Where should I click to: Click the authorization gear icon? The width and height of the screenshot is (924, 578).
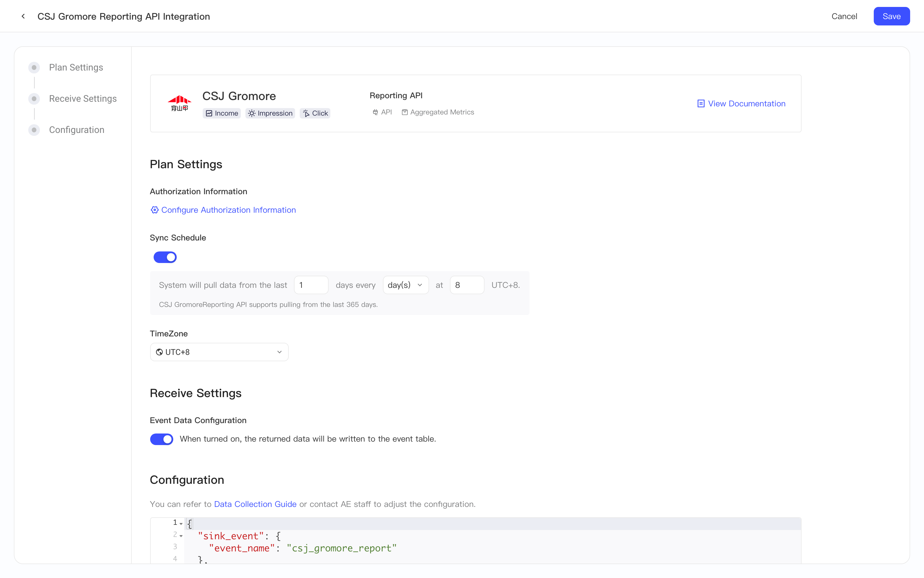154,210
